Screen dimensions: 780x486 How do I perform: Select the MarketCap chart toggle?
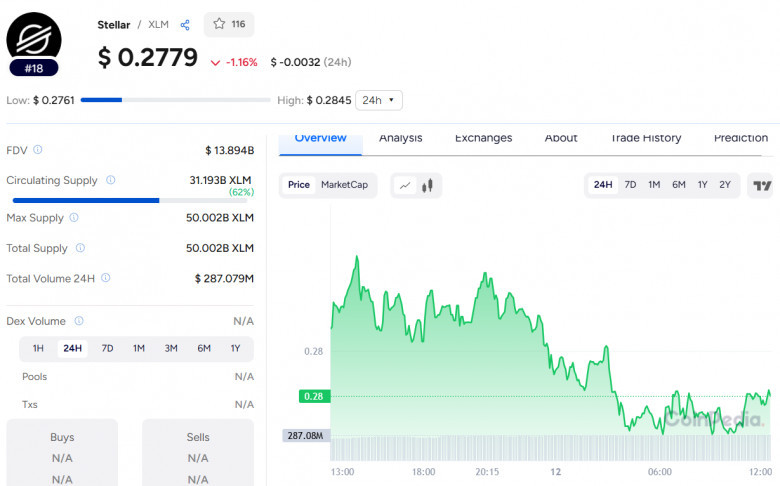point(344,185)
